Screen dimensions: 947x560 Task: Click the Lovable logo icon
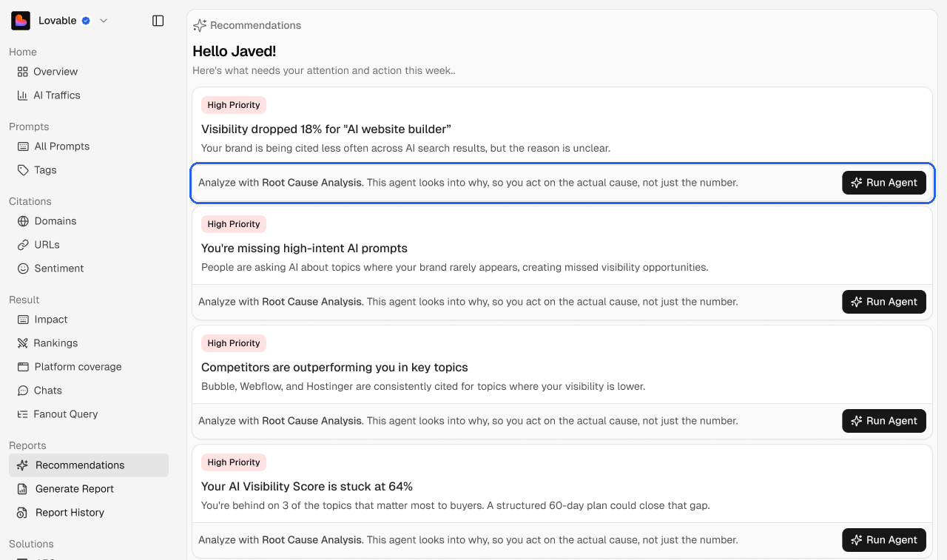pyautogui.click(x=21, y=21)
